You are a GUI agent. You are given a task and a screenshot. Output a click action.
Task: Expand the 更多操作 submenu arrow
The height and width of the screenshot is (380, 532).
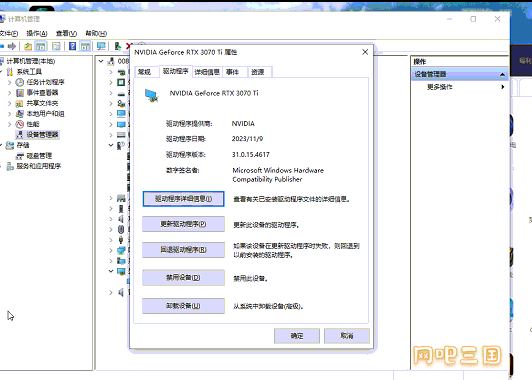[x=502, y=87]
